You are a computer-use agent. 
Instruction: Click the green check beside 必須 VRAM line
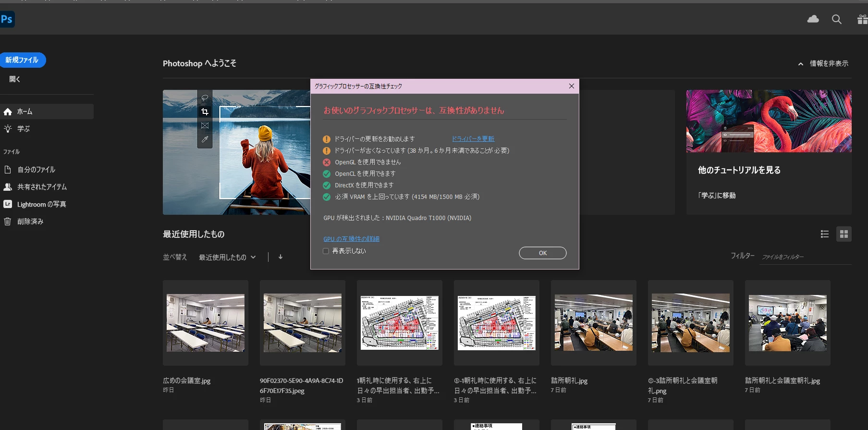(x=327, y=197)
